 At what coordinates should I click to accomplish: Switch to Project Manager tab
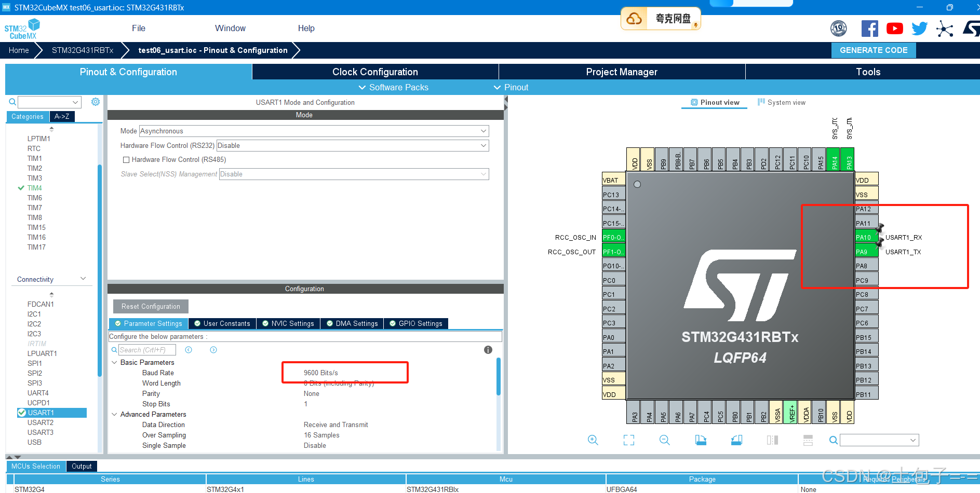(622, 72)
